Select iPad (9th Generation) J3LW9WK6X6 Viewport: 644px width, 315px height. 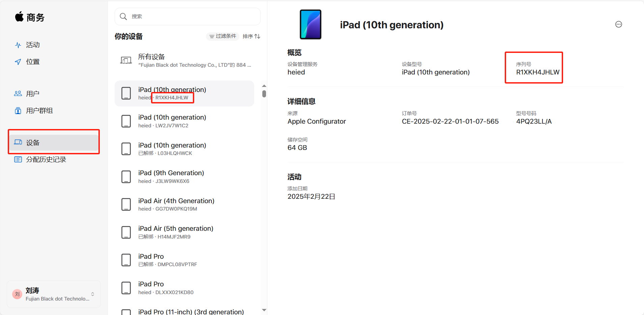tap(184, 177)
